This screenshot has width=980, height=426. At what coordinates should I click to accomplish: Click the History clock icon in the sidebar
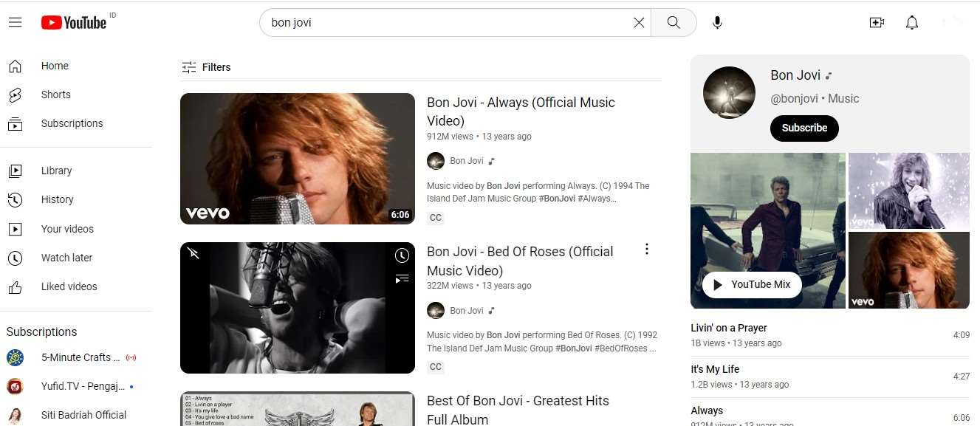coord(15,199)
